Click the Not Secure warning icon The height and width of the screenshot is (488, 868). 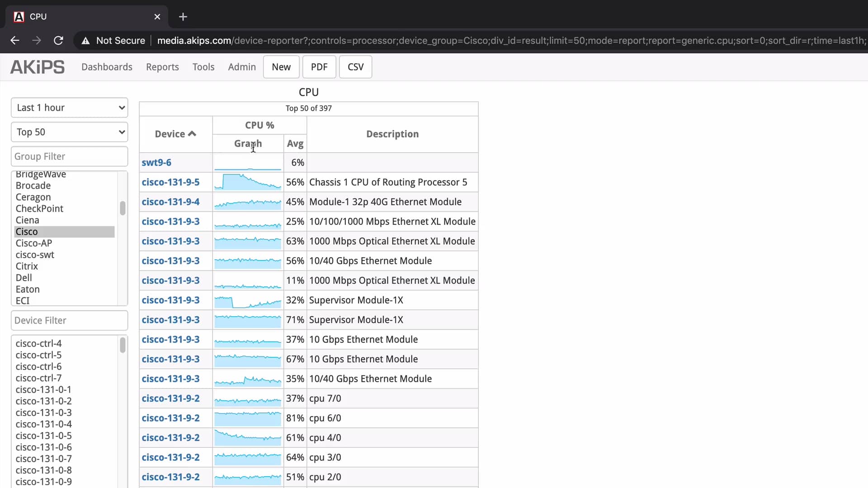(85, 40)
